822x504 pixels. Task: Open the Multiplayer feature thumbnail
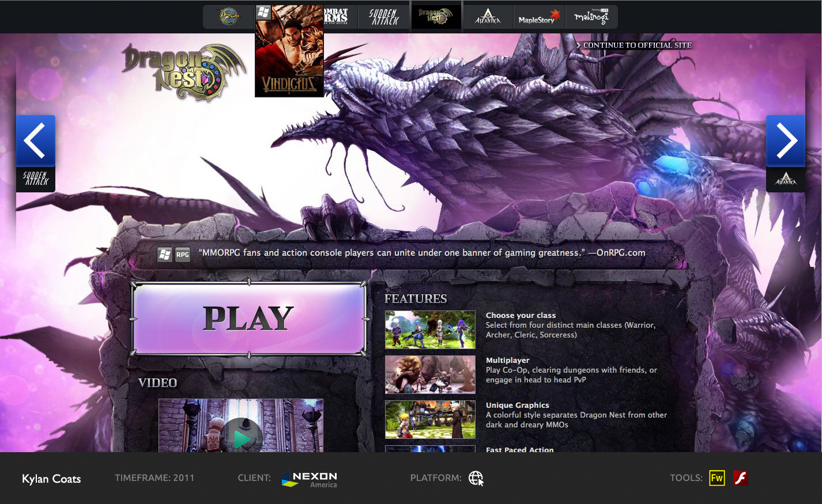tap(430, 374)
